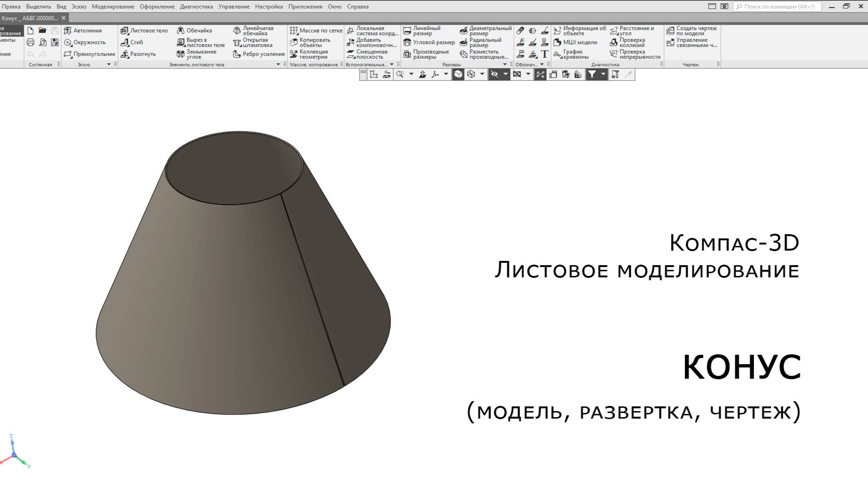This screenshot has height=488, width=868.
Task: Open the Оформление menu
Action: point(157,7)
